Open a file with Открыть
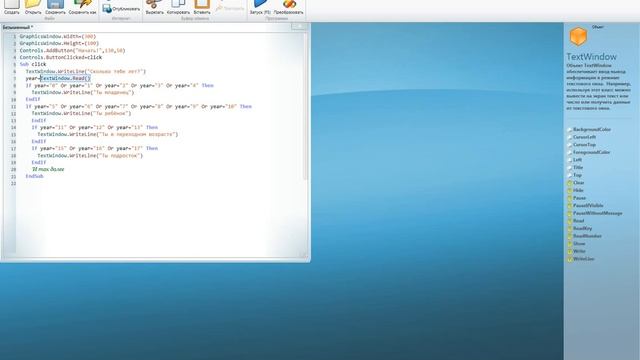 click(x=33, y=7)
